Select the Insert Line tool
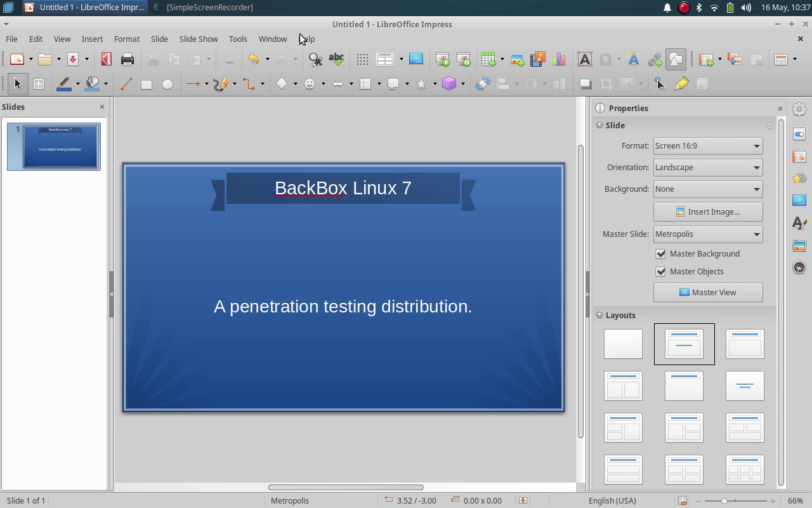812x508 pixels. point(126,84)
